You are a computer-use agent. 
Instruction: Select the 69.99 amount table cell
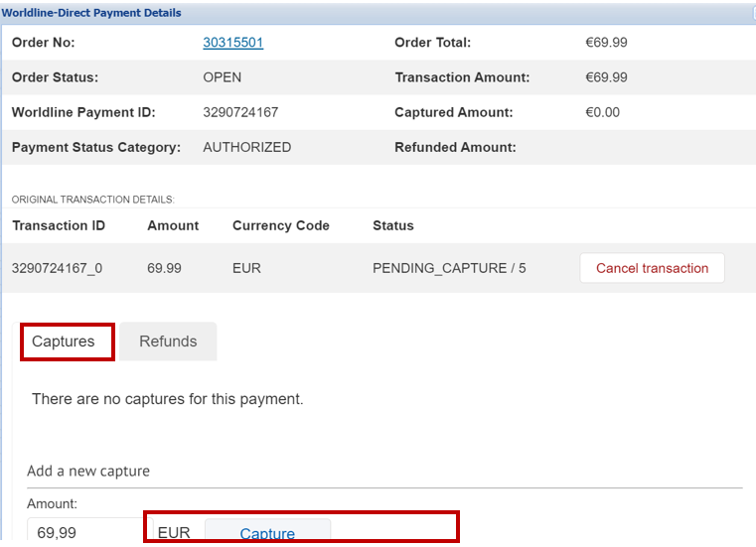coord(164,268)
